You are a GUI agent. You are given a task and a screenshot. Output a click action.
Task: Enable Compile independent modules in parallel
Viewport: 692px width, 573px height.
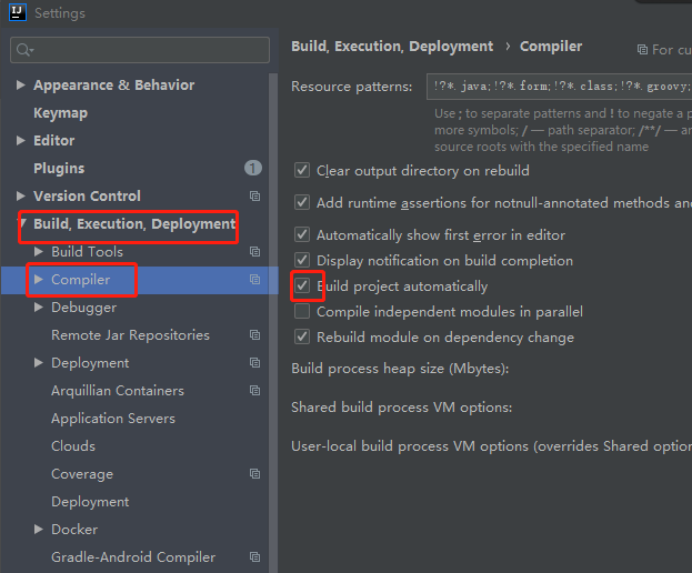[302, 312]
